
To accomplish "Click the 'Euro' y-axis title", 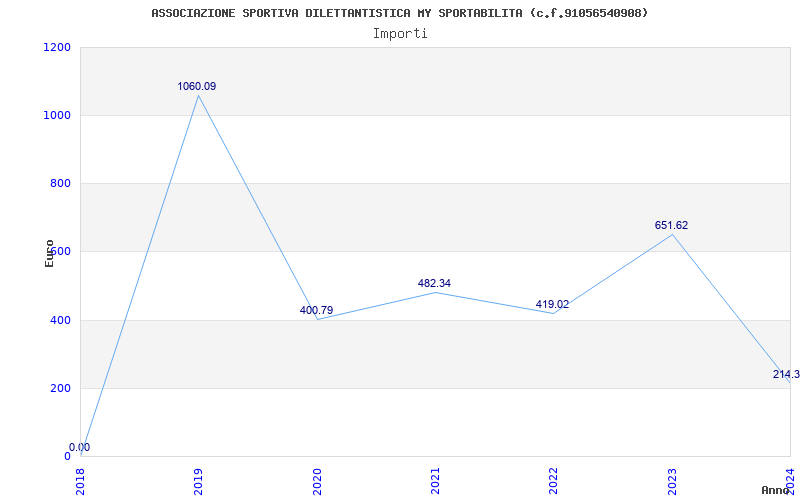I will click(x=49, y=253).
